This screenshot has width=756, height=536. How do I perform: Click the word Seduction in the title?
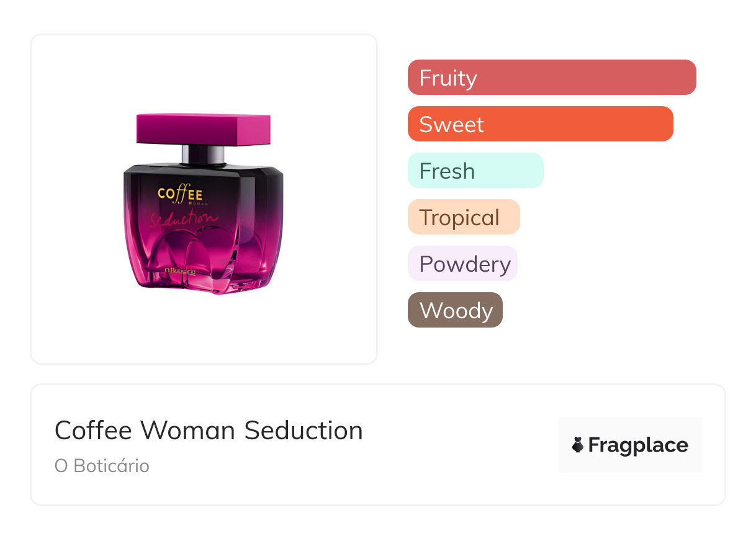coord(303,430)
